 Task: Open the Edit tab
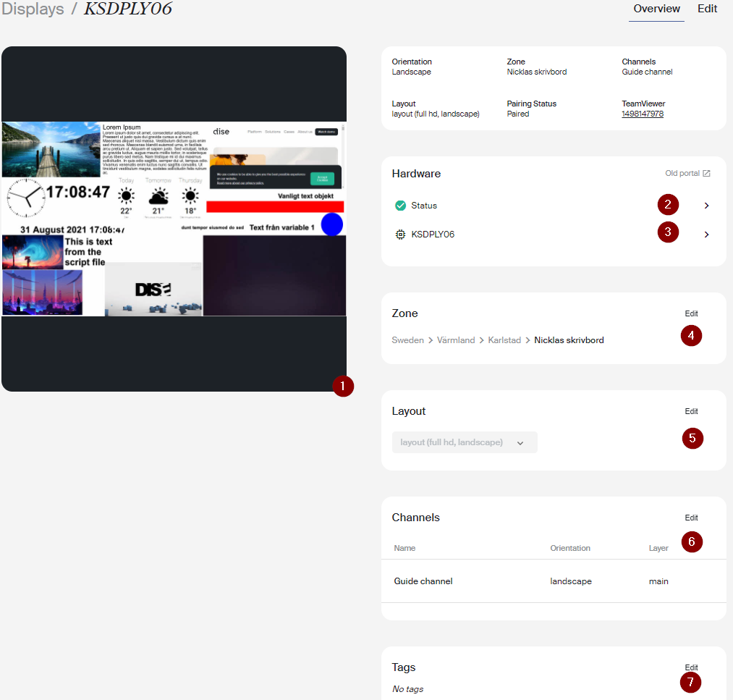707,9
